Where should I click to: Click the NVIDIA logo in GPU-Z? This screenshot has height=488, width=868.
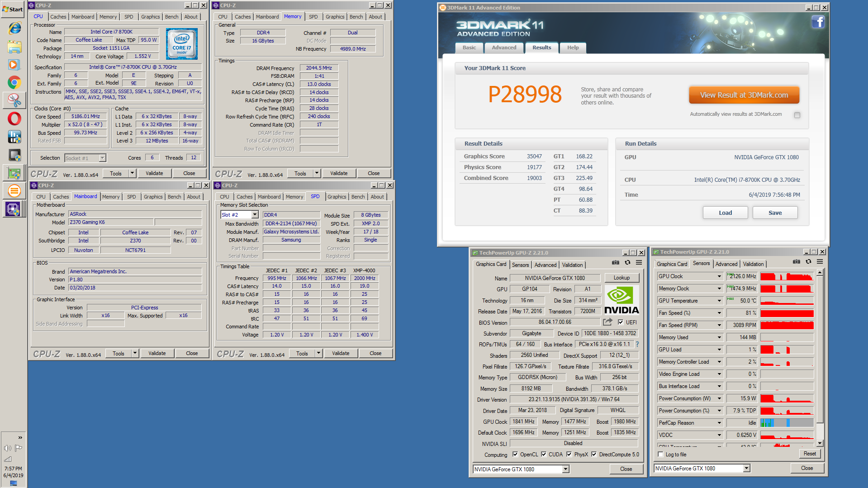pos(621,301)
